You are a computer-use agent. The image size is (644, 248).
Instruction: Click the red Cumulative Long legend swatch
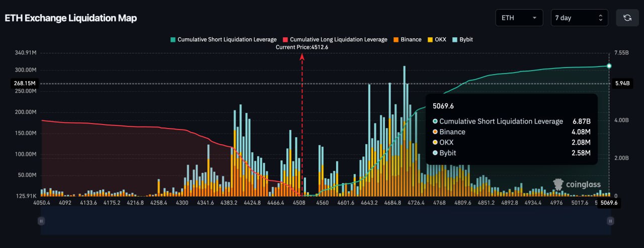[x=286, y=39]
